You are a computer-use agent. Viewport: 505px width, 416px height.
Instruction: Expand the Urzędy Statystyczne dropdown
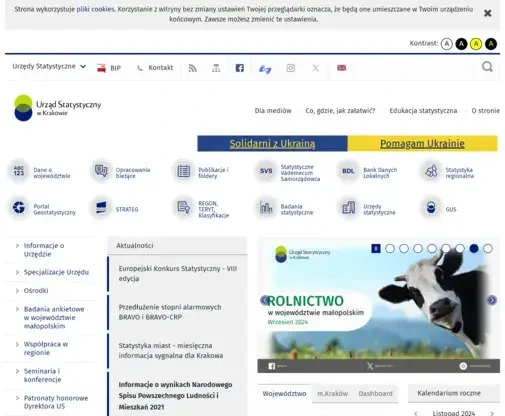(49, 66)
